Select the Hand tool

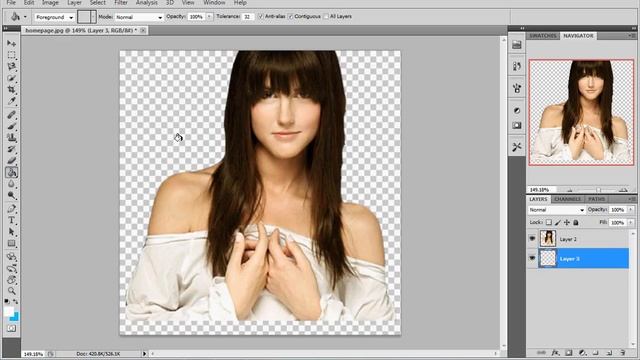(11, 280)
